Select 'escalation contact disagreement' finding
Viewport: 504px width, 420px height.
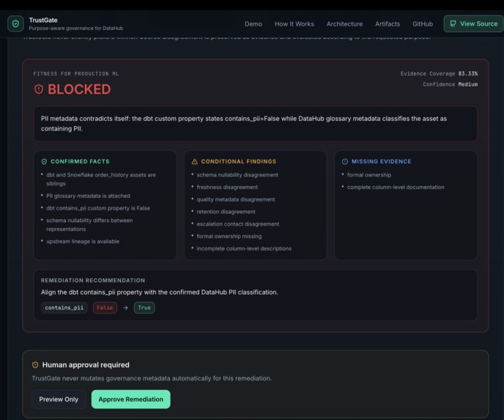pyautogui.click(x=238, y=224)
